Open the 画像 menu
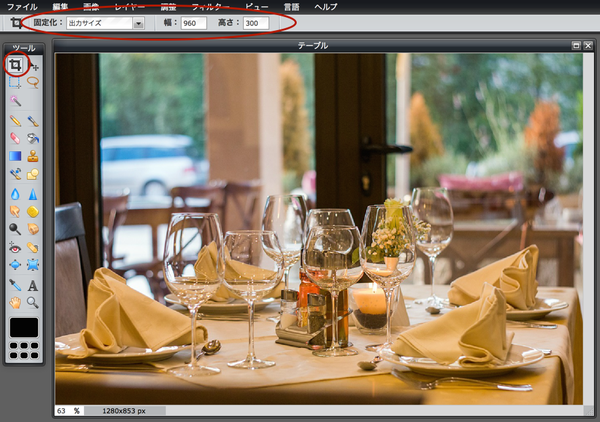600x422 pixels. [x=91, y=7]
